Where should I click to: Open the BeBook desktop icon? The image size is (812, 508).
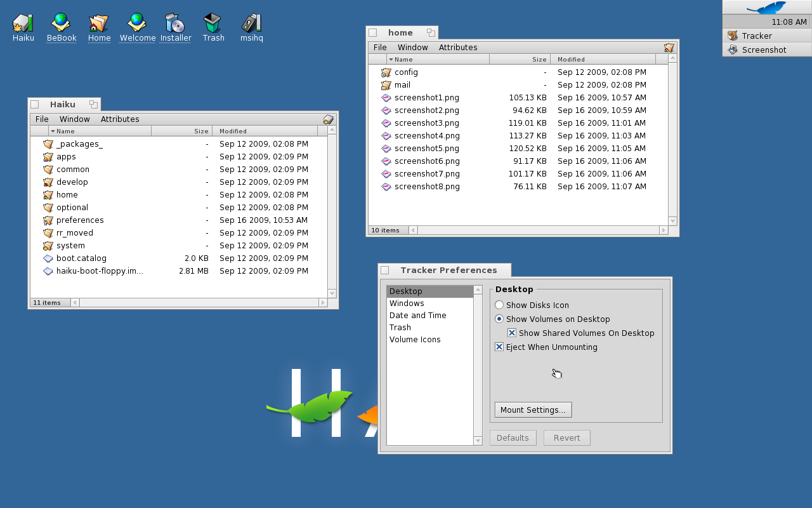point(61,23)
